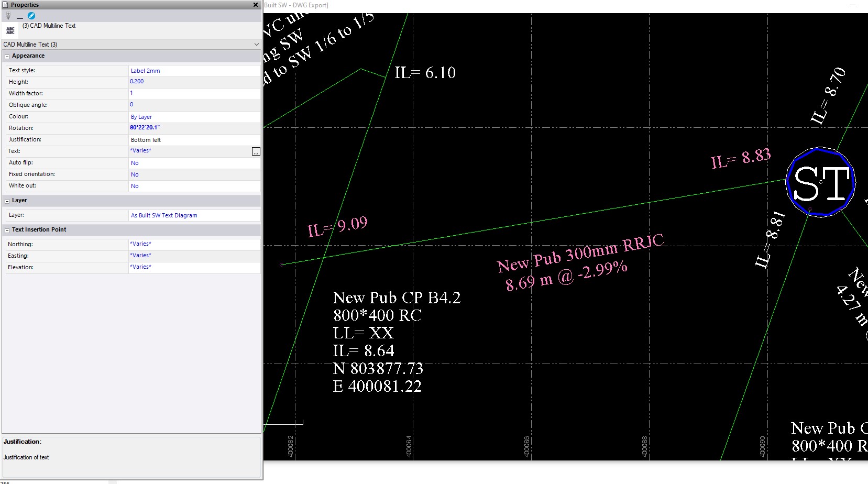
Task: Select the pink IL= 9.09 label
Action: 337,226
